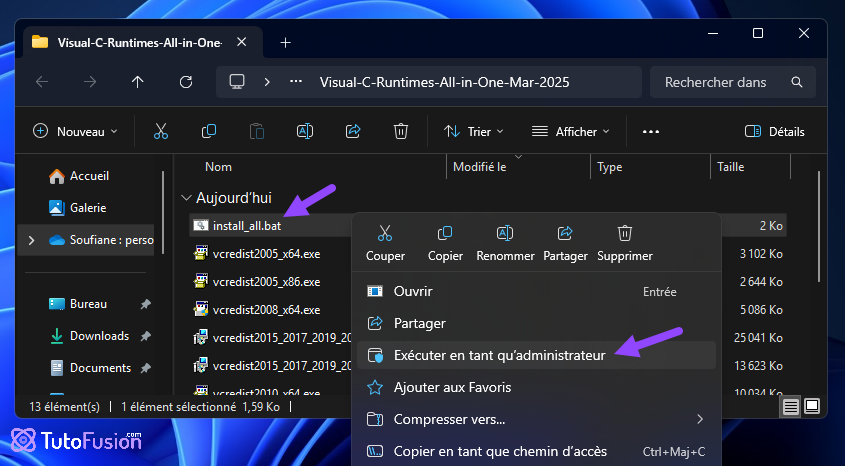Screen dimensions: 845x466
Task: Select Ouvrir in the context menu
Action: click(x=536, y=291)
